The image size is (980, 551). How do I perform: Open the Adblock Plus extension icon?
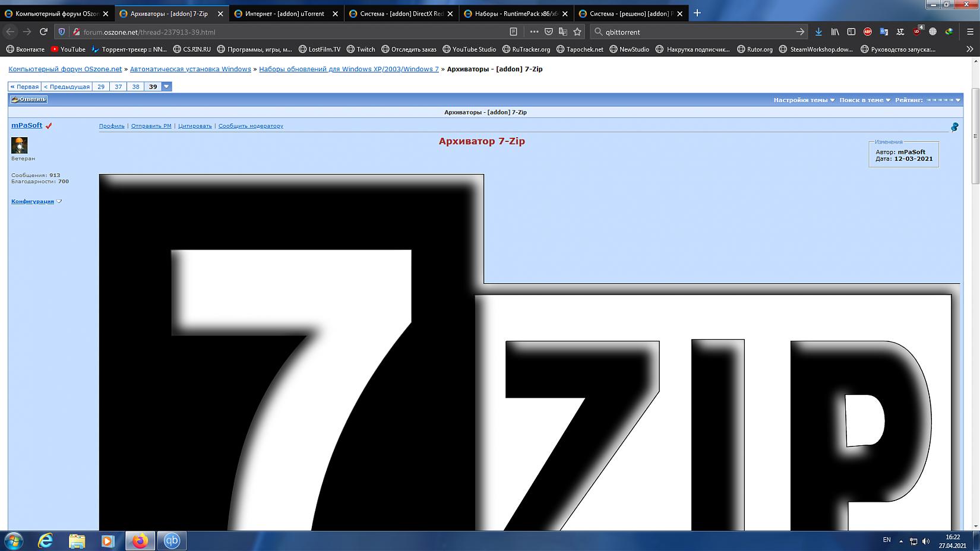868,31
